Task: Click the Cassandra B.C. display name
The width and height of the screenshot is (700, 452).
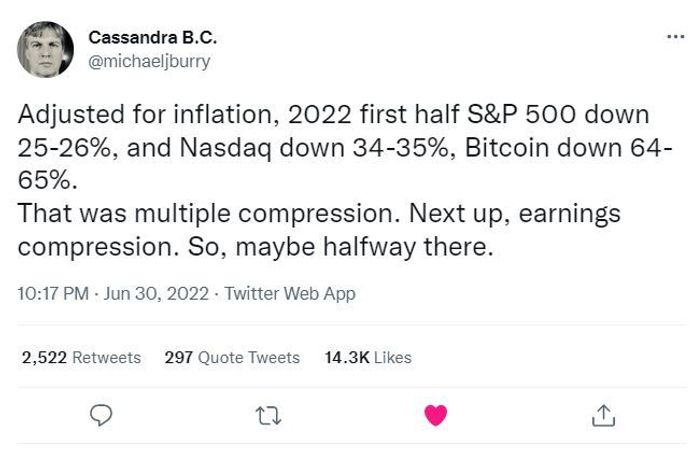Action: (x=152, y=38)
